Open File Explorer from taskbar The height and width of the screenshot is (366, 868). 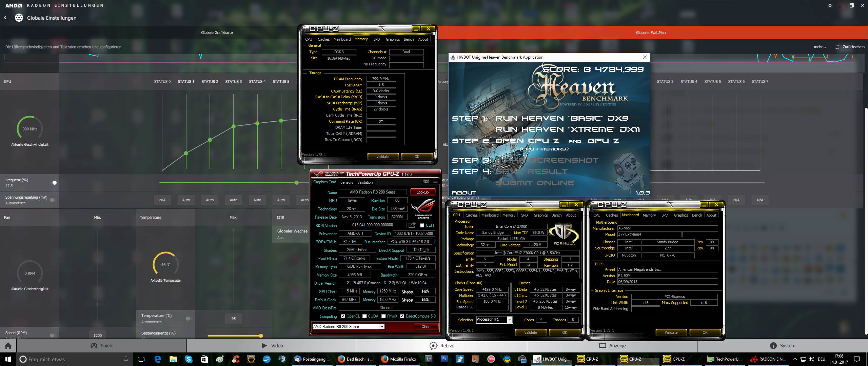pyautogui.click(x=173, y=359)
